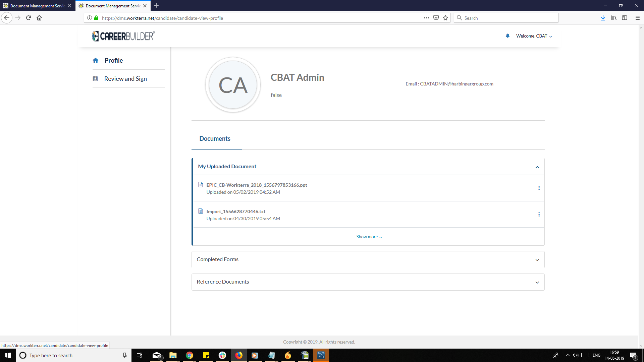Image resolution: width=644 pixels, height=362 pixels.
Task: Open options menu for EPIC_CB-Workterra ppt
Action: [x=539, y=188]
